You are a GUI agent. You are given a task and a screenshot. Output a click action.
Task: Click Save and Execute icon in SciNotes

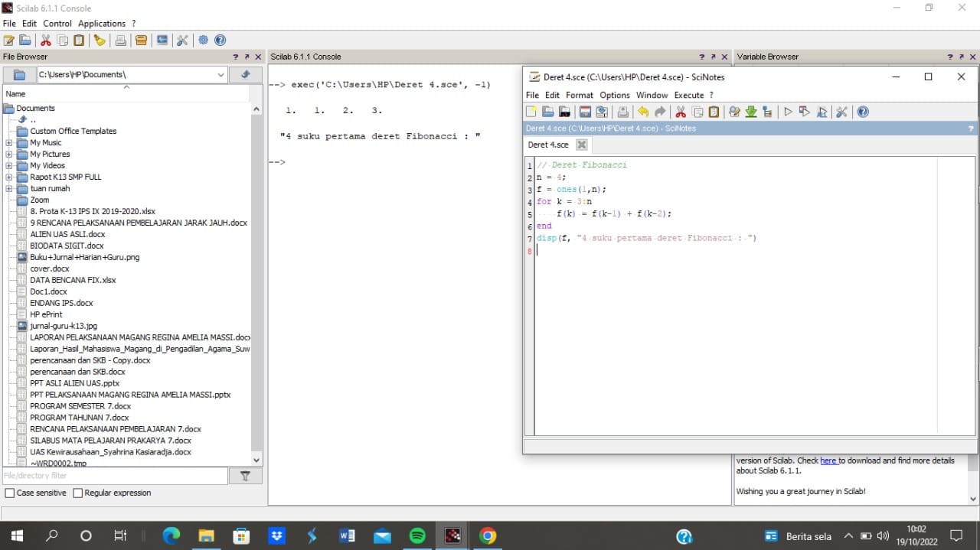[x=804, y=112]
